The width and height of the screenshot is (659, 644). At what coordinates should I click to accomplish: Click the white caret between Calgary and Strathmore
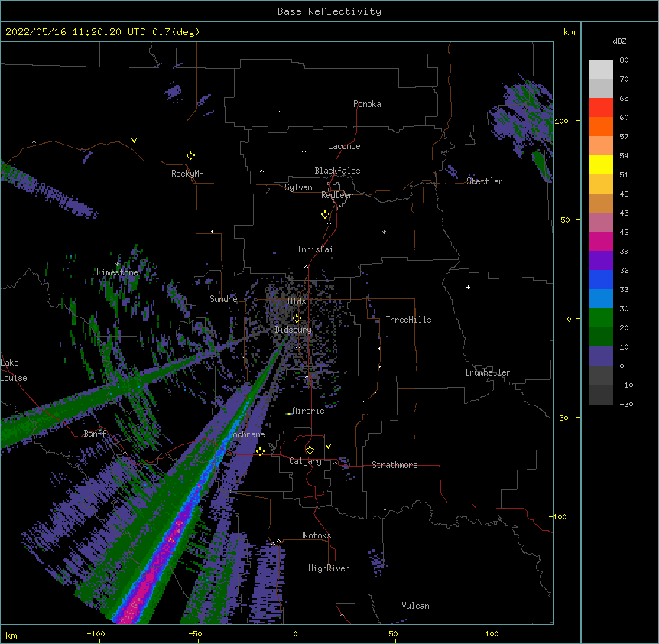pyautogui.click(x=335, y=463)
